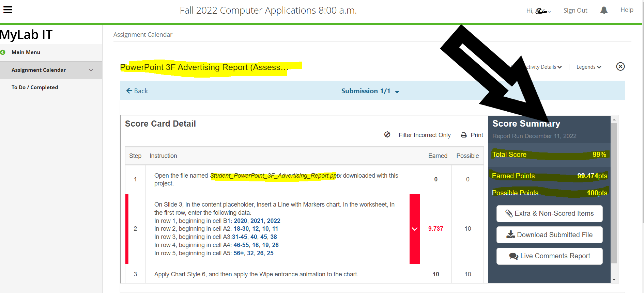Click the Instruction column header
This screenshot has width=644, height=293.
[x=163, y=156]
